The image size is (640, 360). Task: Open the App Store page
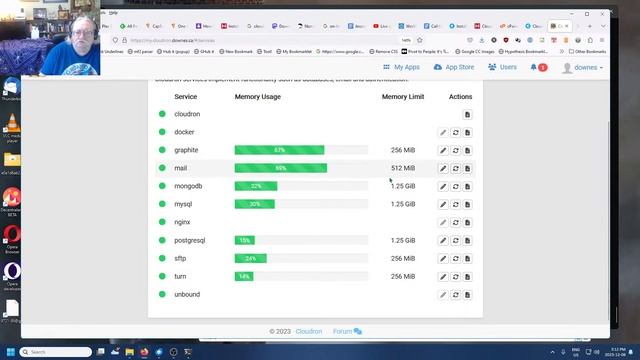pos(454,67)
